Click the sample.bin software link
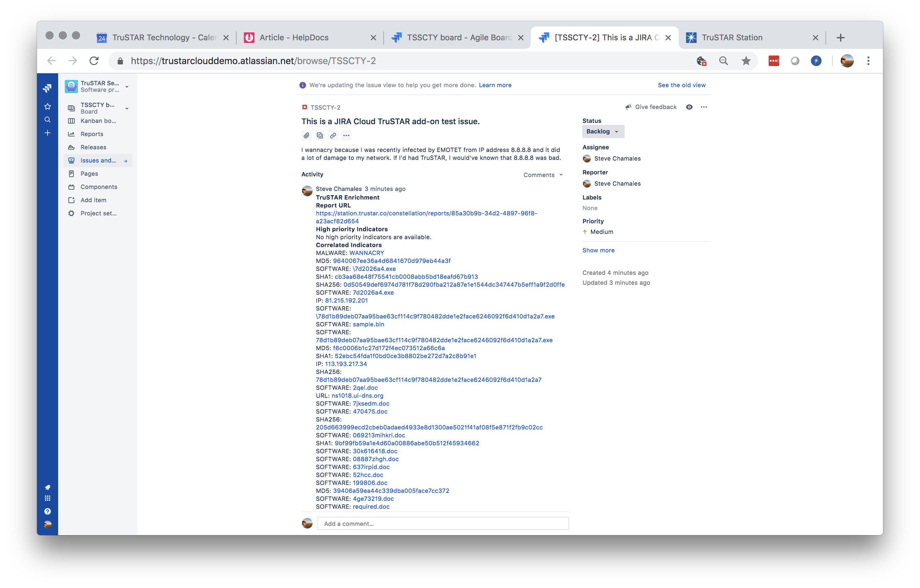Screen dimensions: 920x588 pyautogui.click(x=368, y=324)
